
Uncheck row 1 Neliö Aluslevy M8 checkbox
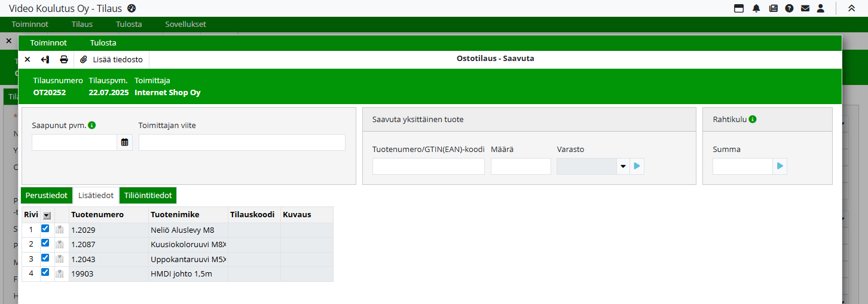[45, 229]
